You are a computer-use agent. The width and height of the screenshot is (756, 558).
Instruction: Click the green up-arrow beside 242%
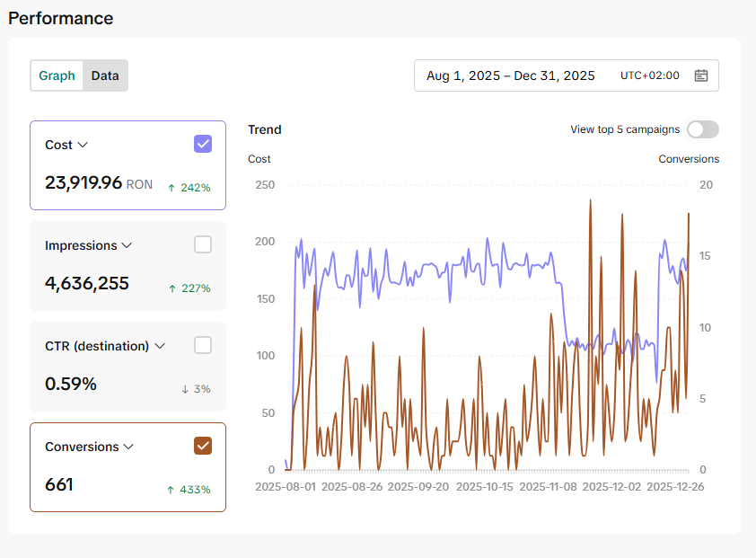pyautogui.click(x=171, y=189)
